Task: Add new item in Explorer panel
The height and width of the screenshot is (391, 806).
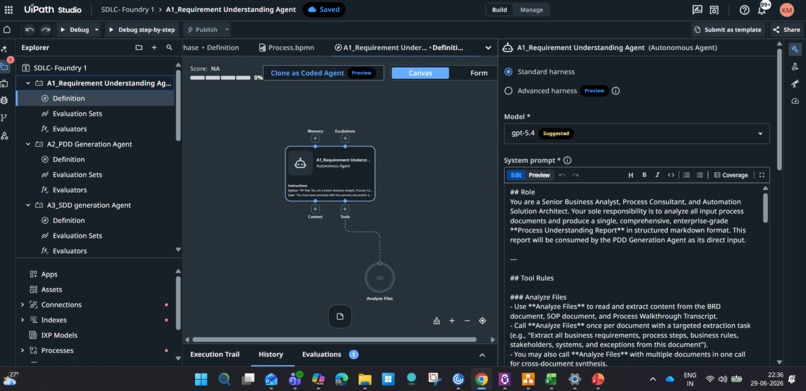Action: click(154, 47)
